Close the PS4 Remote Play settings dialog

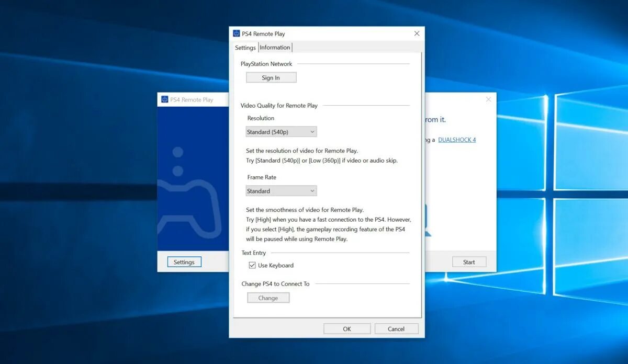click(x=417, y=33)
